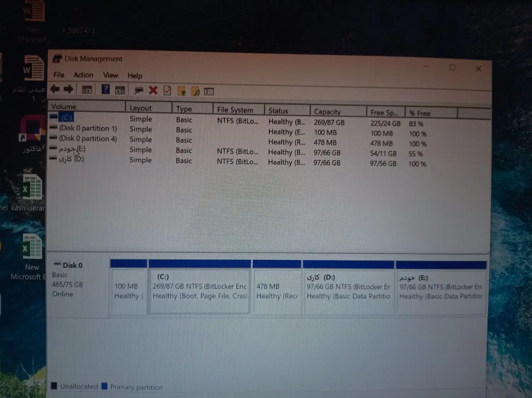Open Help via the blue question mark icon
The image size is (532, 398).
point(105,89)
